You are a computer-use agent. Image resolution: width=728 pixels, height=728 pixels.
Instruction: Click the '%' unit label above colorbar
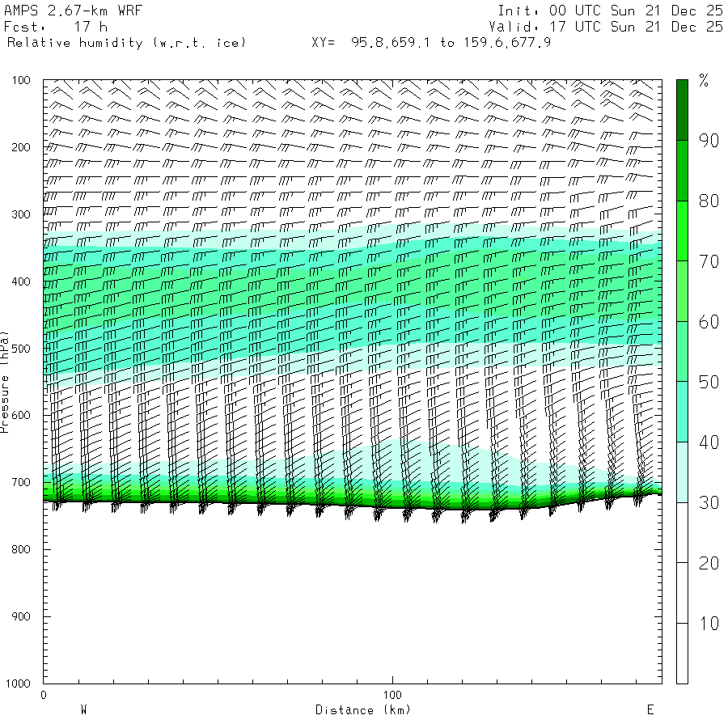[704, 80]
